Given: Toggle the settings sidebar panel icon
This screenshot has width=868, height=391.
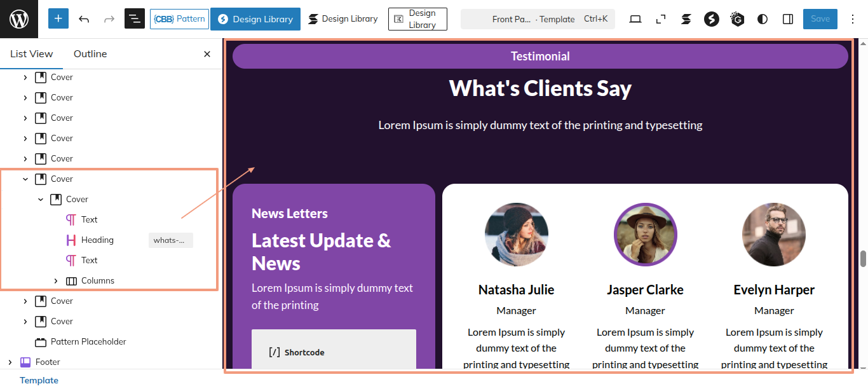Looking at the screenshot, I should click(788, 19).
